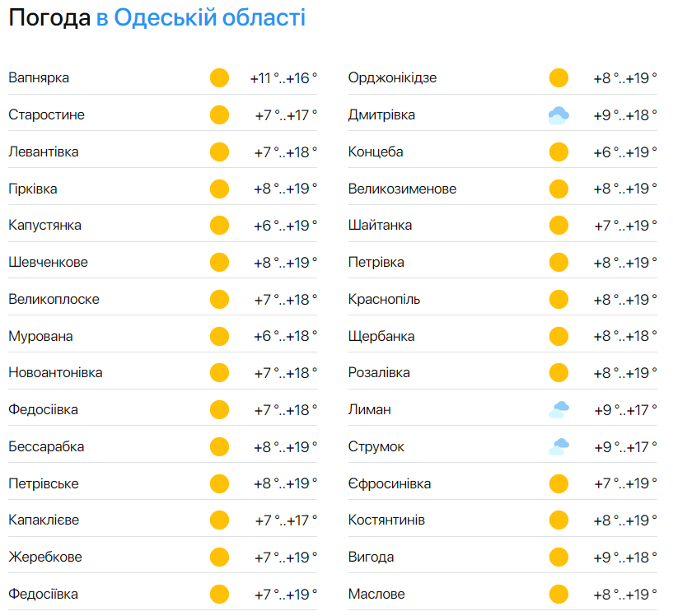Click the sunny icon next to Вапнярка

[219, 78]
